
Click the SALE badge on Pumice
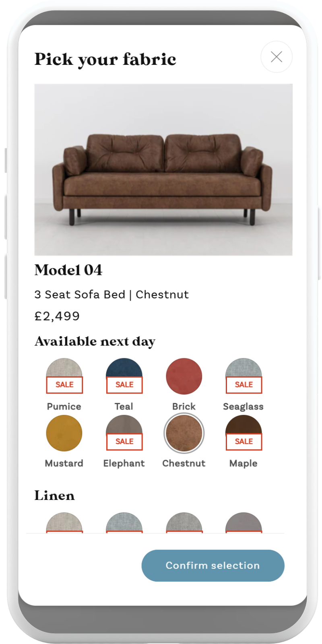tap(64, 385)
